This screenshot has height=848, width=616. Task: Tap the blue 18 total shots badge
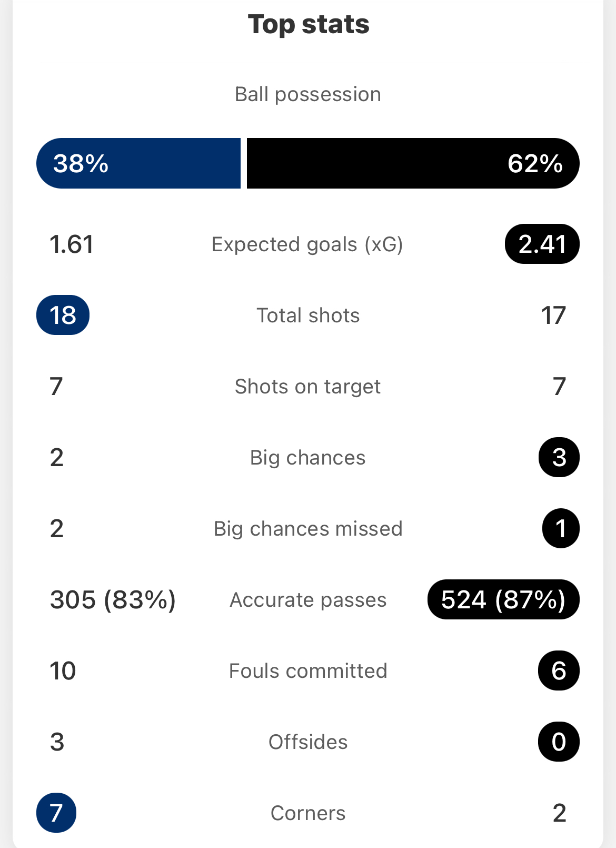click(x=63, y=315)
